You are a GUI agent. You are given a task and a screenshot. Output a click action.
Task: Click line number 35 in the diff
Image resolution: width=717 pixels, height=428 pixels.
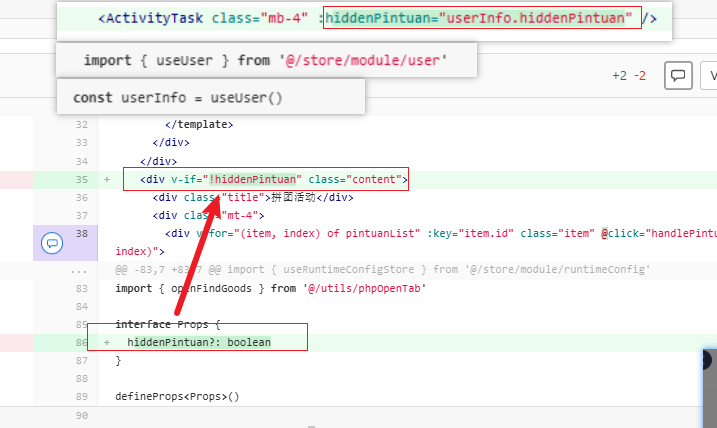point(82,179)
